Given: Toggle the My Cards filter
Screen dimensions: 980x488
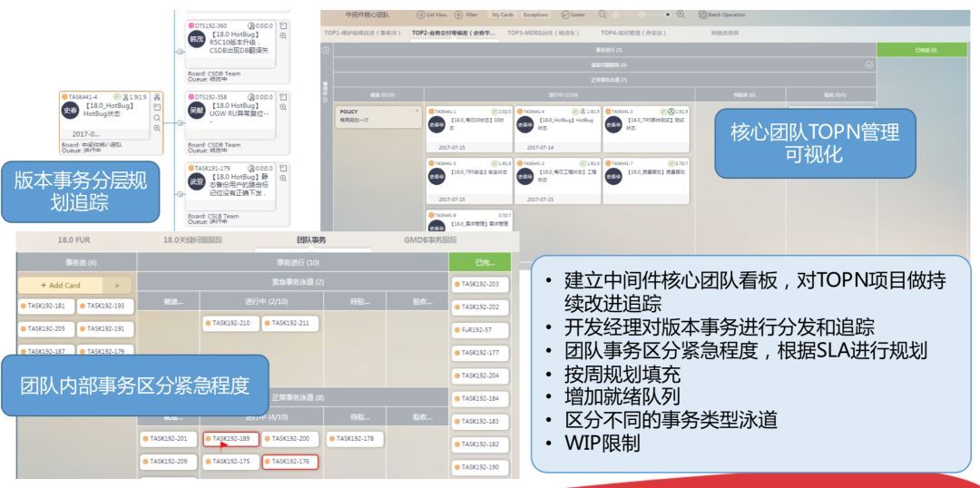Looking at the screenshot, I should 502,15.
